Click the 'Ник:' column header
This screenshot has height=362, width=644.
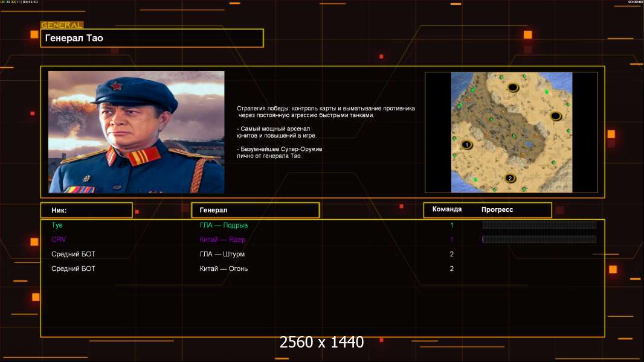tap(86, 211)
